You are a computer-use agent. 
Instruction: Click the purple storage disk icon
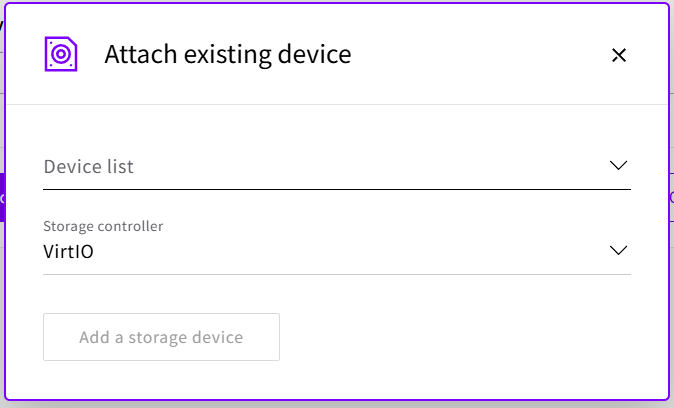pos(61,54)
